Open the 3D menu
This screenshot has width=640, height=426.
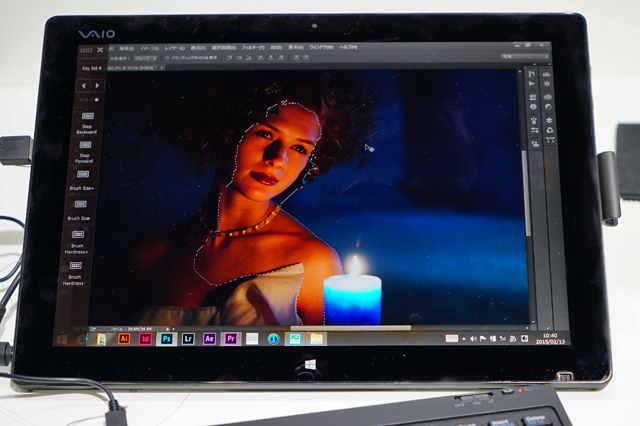[x=276, y=47]
